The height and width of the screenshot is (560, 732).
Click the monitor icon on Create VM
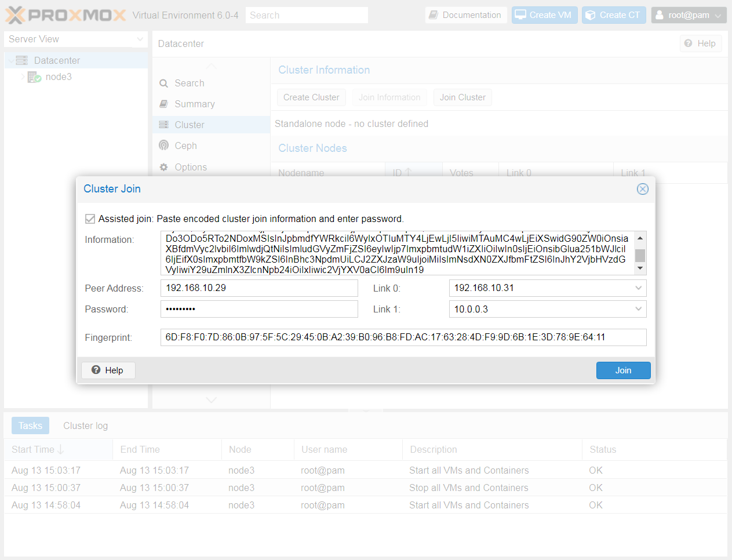tap(520, 15)
